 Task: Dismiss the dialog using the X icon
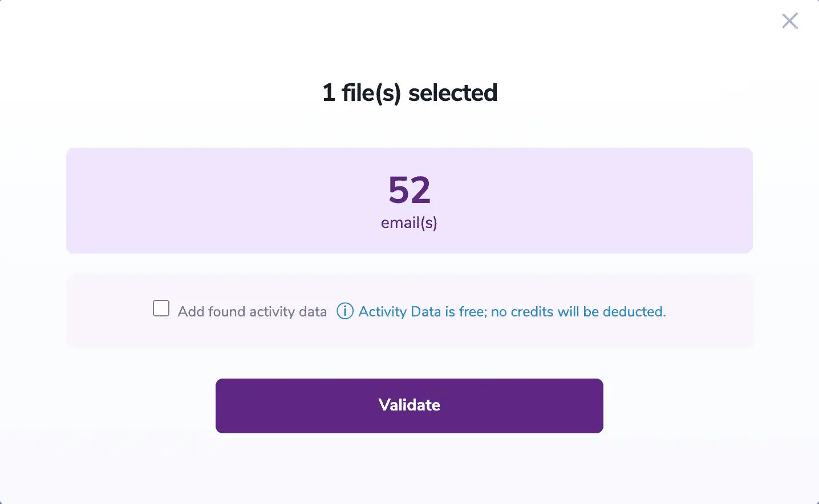pos(790,21)
